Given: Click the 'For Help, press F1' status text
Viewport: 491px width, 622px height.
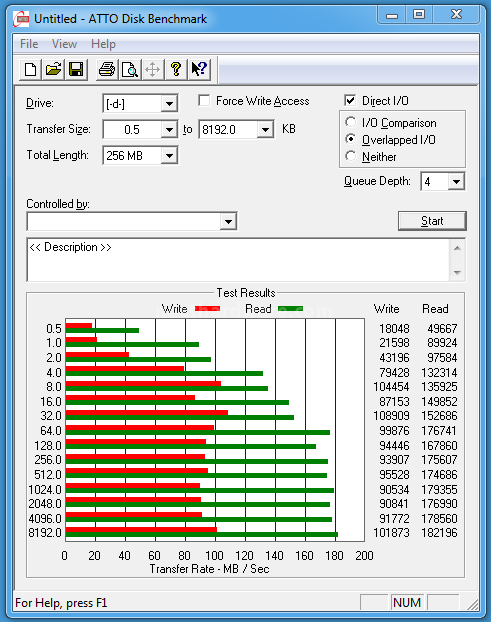Looking at the screenshot, I should point(61,603).
